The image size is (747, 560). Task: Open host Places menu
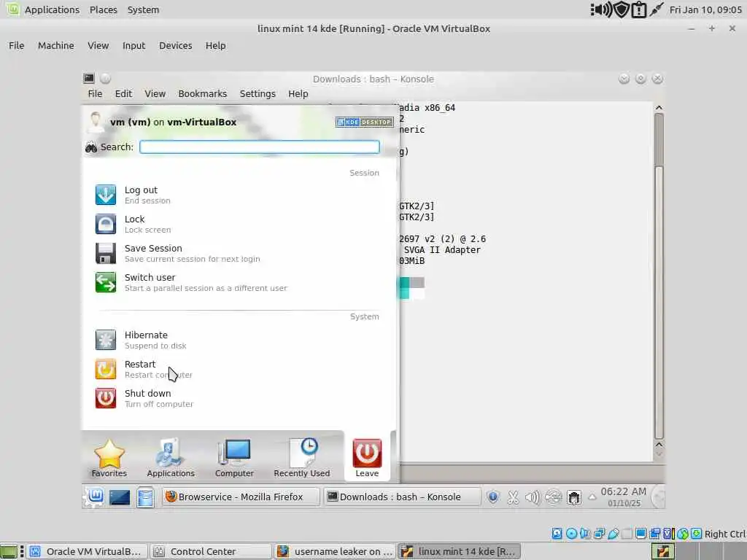(103, 9)
